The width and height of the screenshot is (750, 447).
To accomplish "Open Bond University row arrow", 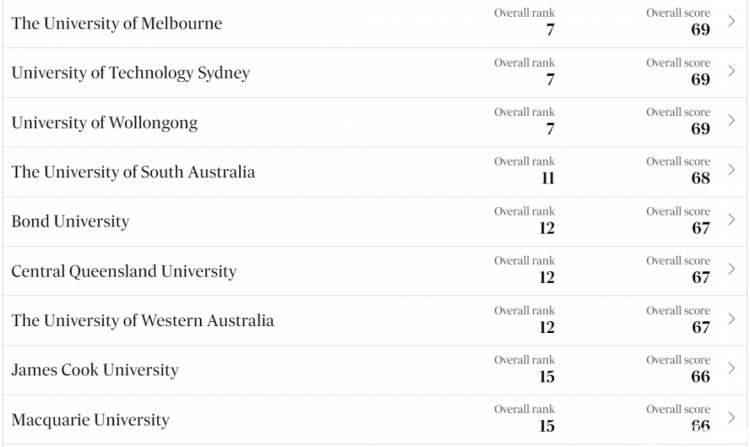I will pyautogui.click(x=731, y=219).
